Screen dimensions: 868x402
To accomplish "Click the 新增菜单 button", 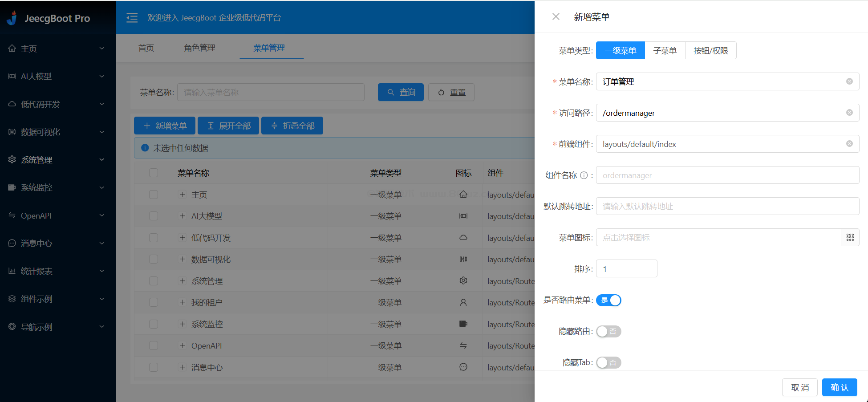I will tap(165, 126).
